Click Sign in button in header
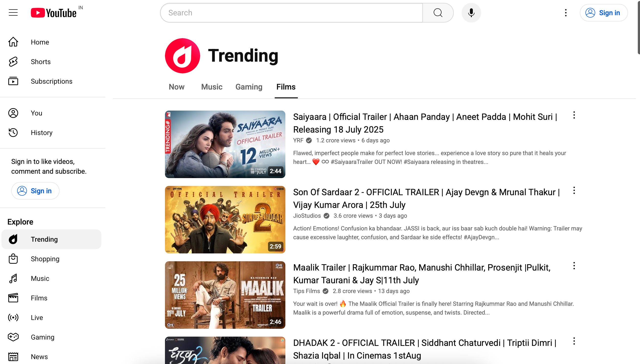The image size is (640, 364). point(604,13)
